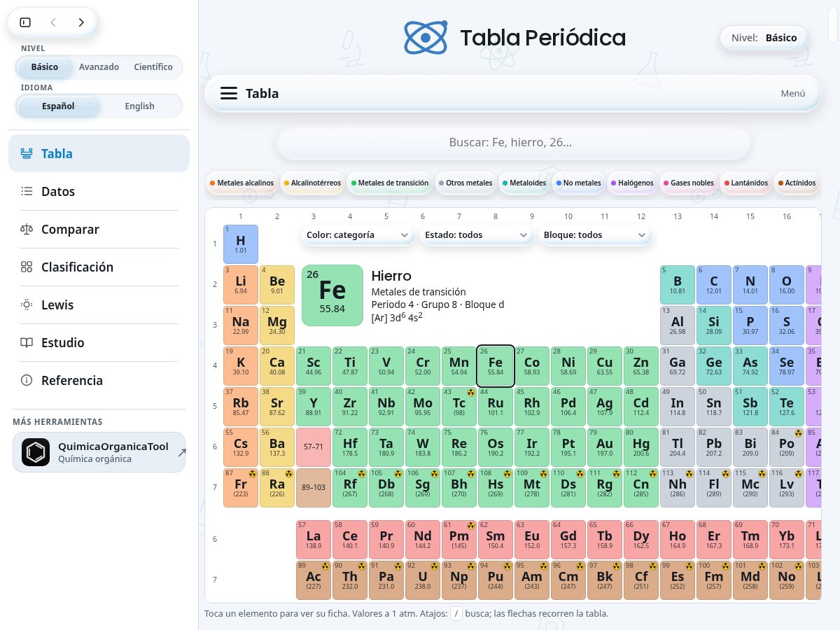Switch language to Español
This screenshot has height=630, width=840.
tap(58, 106)
